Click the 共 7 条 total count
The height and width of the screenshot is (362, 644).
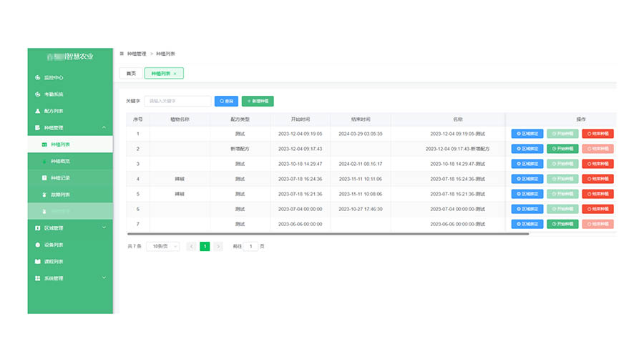point(135,246)
